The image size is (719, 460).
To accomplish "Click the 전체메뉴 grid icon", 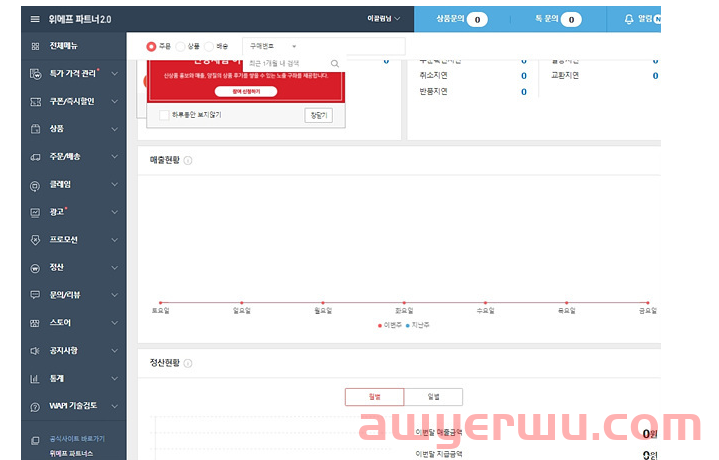I will (x=35, y=46).
